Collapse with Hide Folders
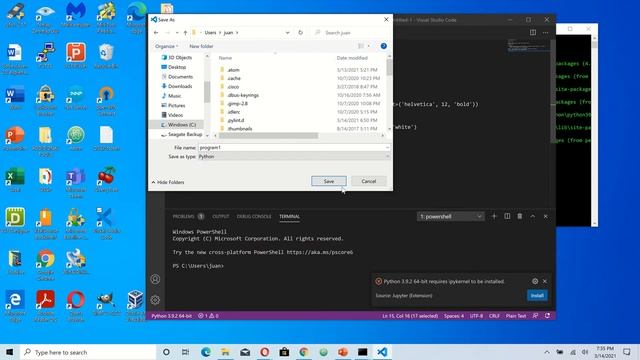 [x=168, y=182]
